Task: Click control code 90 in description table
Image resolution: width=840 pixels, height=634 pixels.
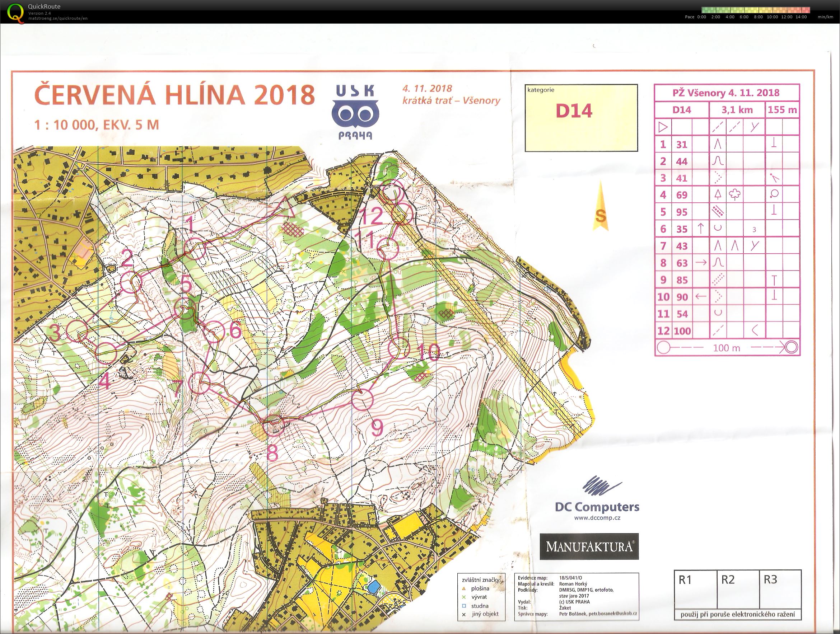Action: (x=682, y=297)
